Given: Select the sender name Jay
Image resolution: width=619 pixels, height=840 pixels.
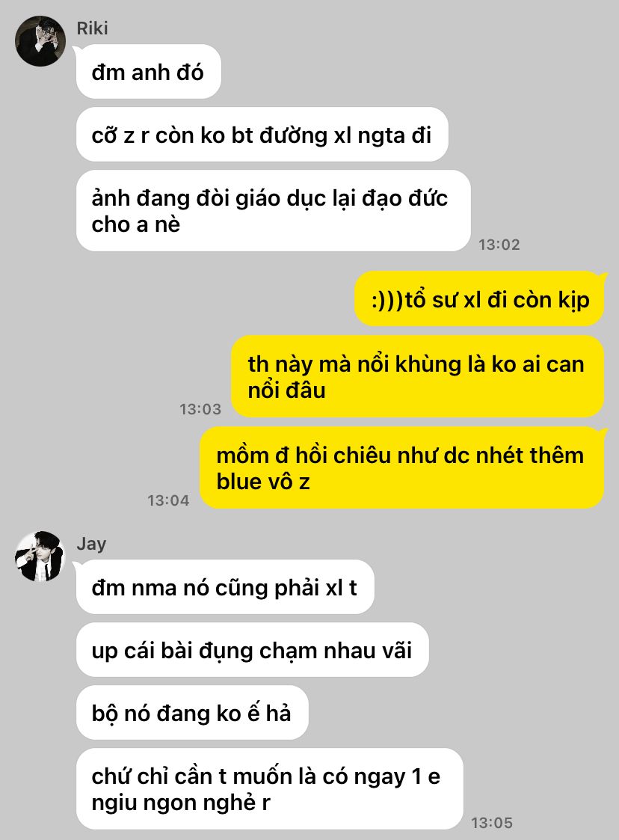Looking at the screenshot, I should click(91, 544).
